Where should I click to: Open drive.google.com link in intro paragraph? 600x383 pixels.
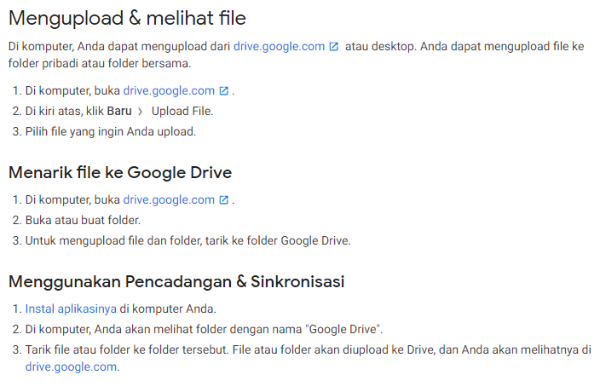(x=279, y=46)
